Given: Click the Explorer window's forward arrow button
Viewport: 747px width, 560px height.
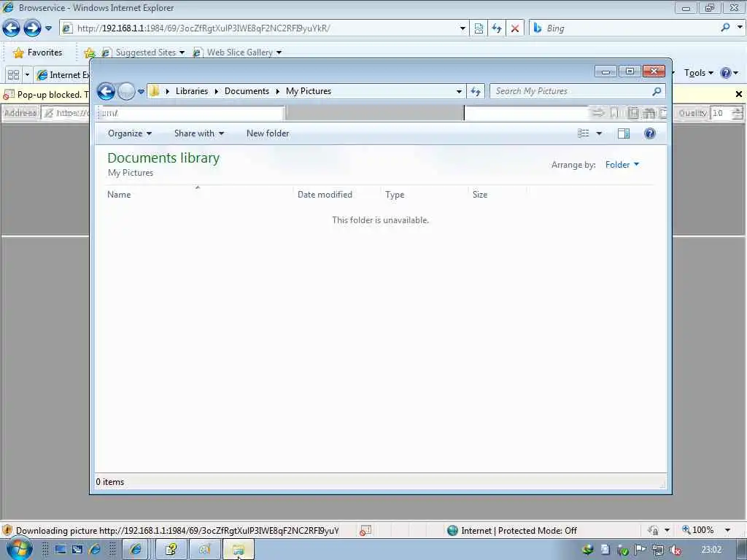Looking at the screenshot, I should pos(126,91).
